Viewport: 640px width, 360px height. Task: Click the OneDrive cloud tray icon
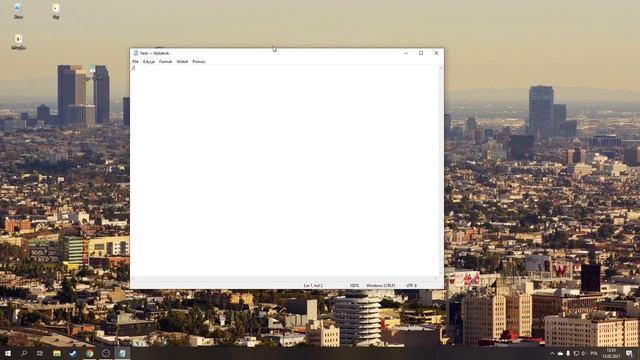tap(560, 353)
